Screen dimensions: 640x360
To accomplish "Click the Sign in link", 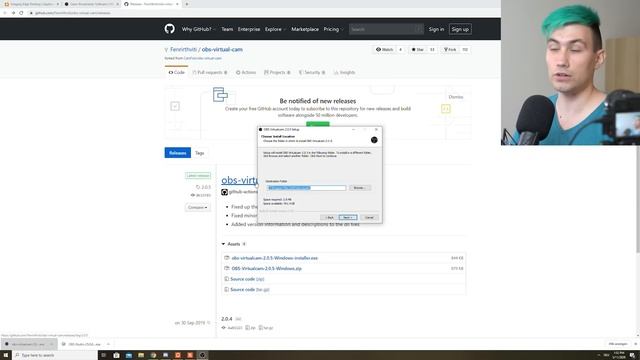I will click(436, 29).
